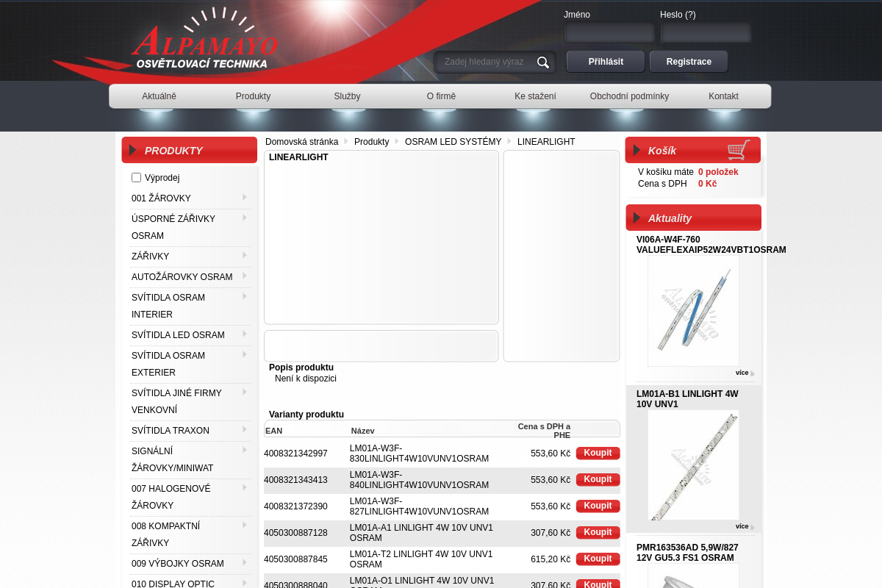Open 007 HALOGENOVÉ ŽÁROVKY category

171,497
